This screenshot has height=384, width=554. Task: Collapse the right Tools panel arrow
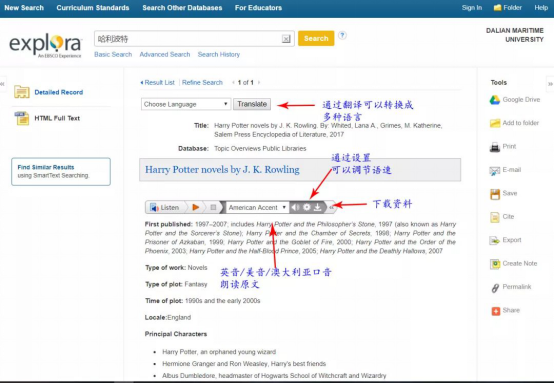point(550,84)
